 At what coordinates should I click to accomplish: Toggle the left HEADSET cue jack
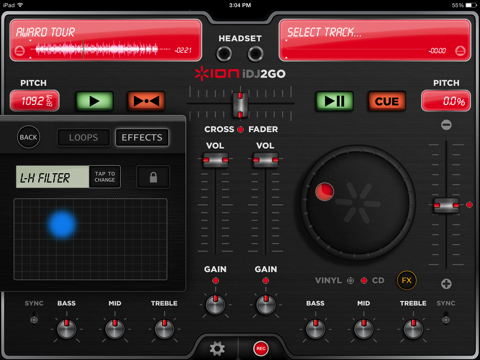coord(224,54)
